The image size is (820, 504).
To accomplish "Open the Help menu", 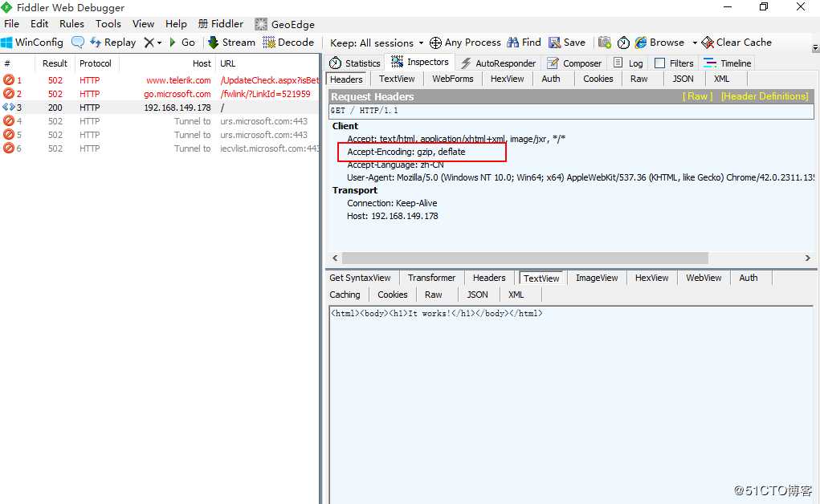I will click(176, 23).
